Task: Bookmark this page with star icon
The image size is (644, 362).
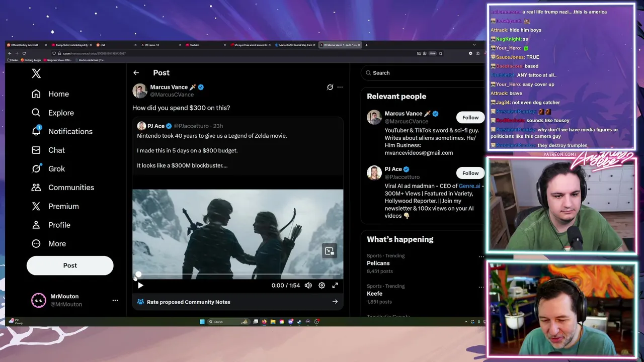Action: click(x=440, y=53)
